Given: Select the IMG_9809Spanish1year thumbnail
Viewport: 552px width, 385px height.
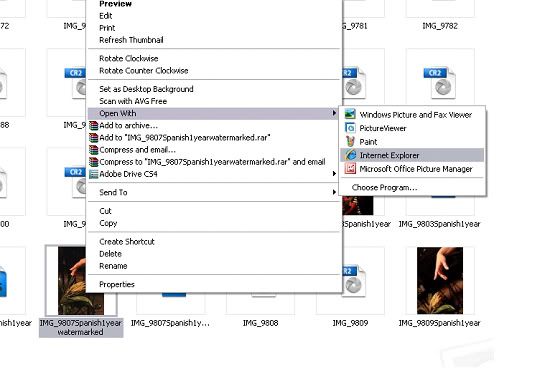Looking at the screenshot, I should click(440, 280).
